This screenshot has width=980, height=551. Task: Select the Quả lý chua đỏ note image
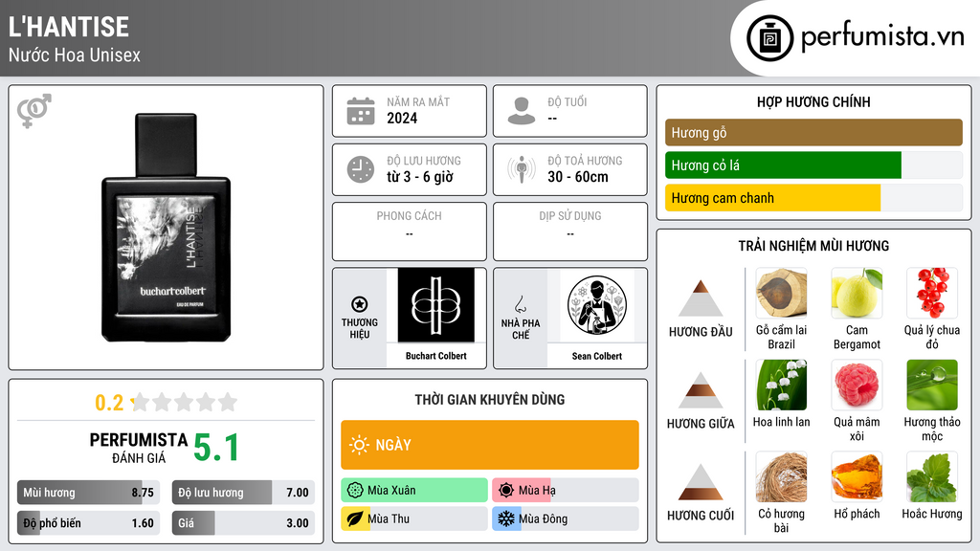click(x=932, y=293)
